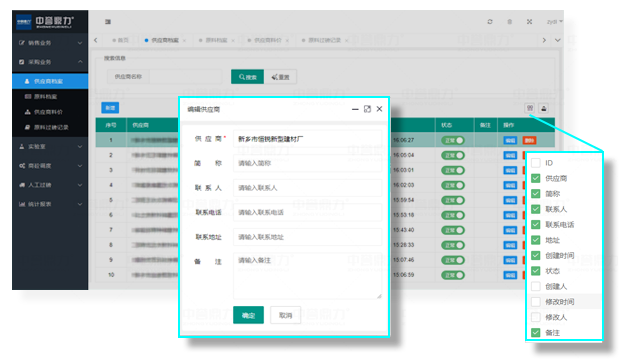Check the 修改时间 column checkbox
The width and height of the screenshot is (637, 364).
[536, 302]
